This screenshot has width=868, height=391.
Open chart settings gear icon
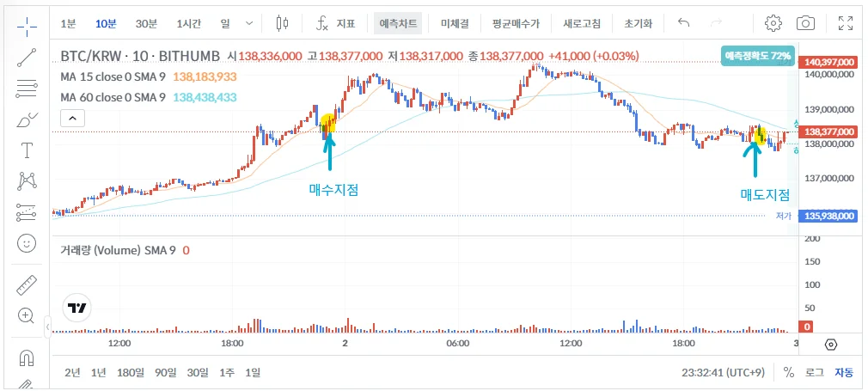point(773,23)
